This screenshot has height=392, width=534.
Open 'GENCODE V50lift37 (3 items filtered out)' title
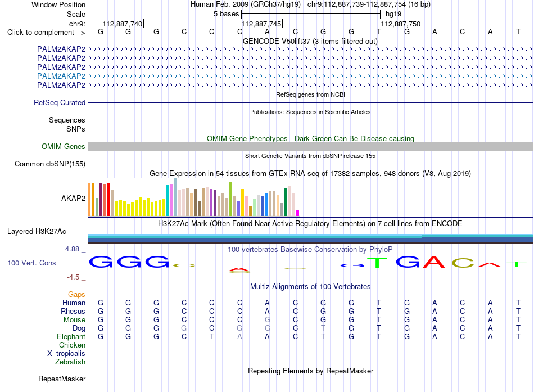[310, 41]
